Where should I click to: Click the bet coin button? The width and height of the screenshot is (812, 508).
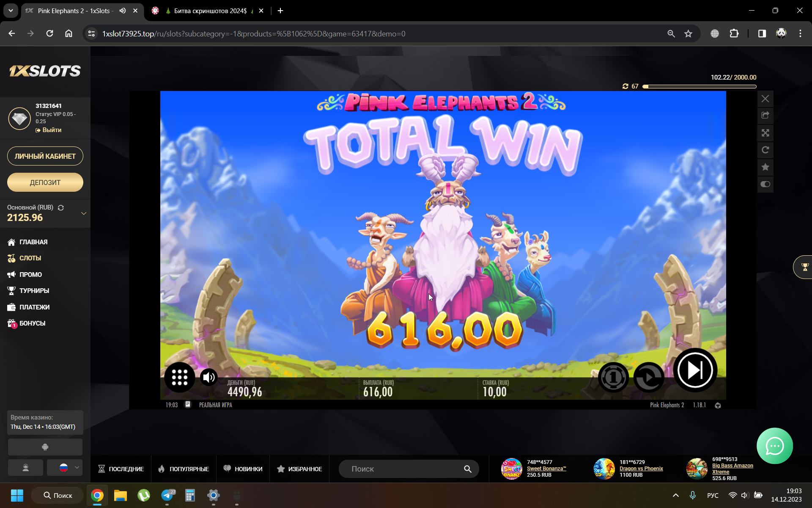click(613, 377)
